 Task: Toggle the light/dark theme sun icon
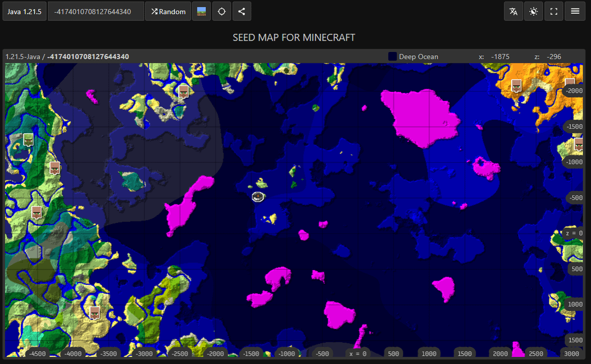coord(534,11)
